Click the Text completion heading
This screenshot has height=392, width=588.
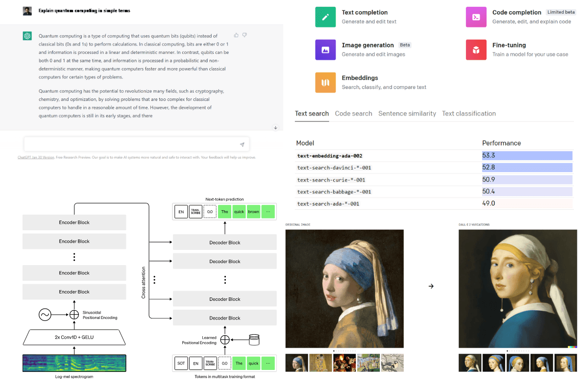(365, 12)
